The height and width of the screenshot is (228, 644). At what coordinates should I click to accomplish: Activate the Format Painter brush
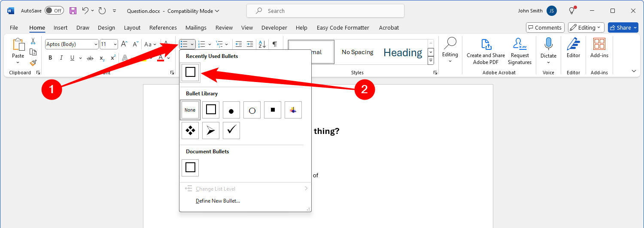pos(33,62)
